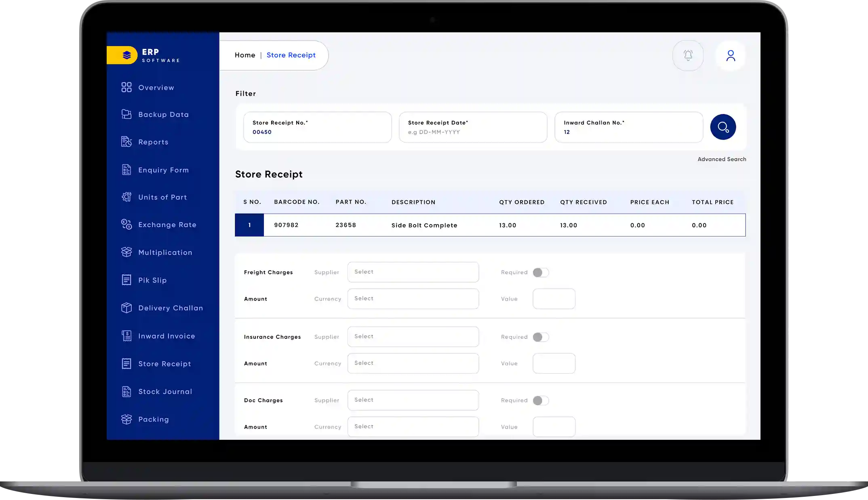
Task: Open the Doc Charges Currency dropdown
Action: click(x=413, y=427)
